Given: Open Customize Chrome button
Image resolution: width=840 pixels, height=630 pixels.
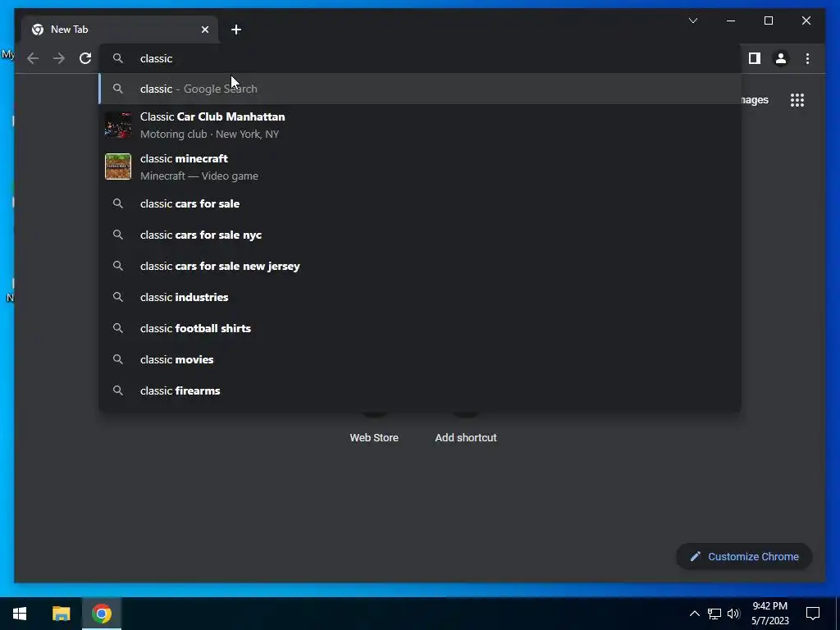Looking at the screenshot, I should click(744, 557).
